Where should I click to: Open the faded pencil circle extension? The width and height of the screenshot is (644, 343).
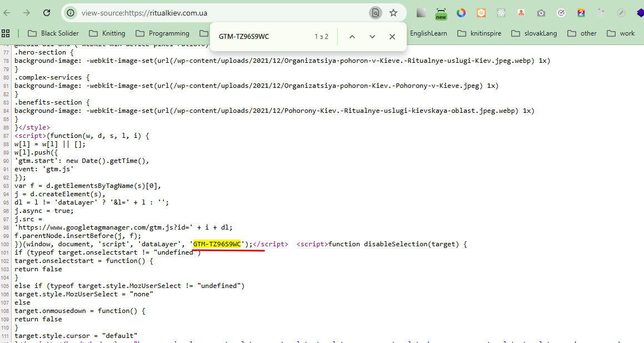[x=621, y=13]
